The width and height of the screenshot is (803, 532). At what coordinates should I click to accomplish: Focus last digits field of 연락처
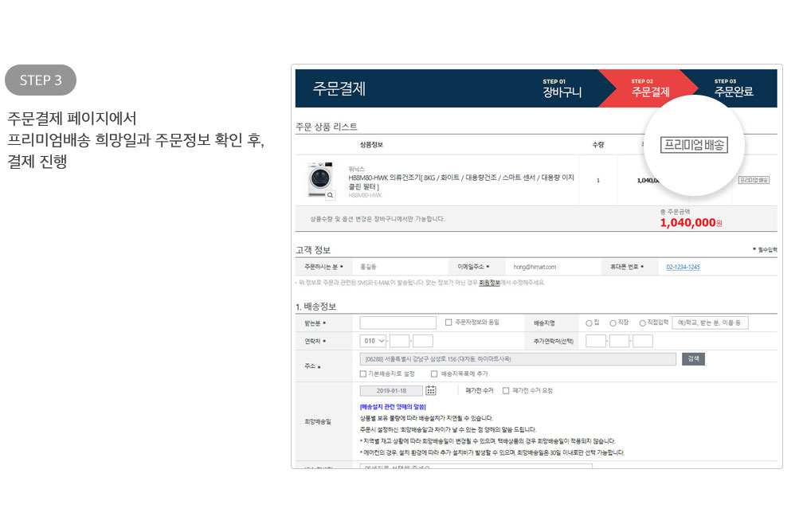click(x=423, y=341)
